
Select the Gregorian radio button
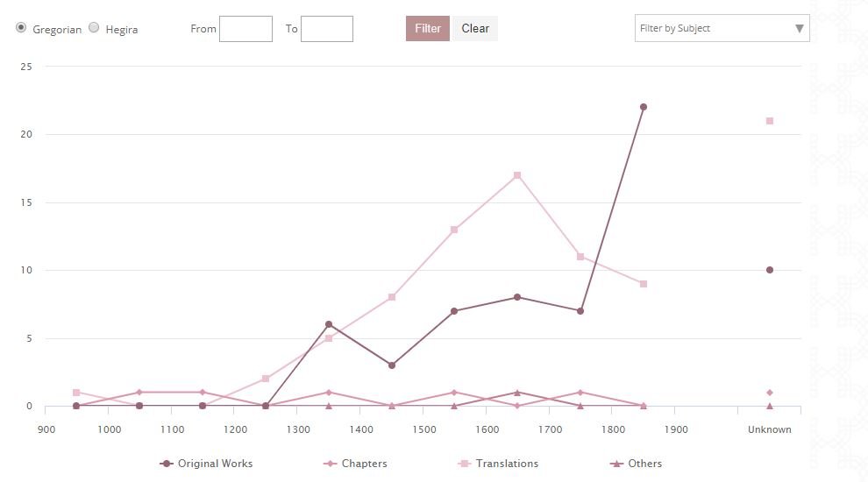(21, 28)
